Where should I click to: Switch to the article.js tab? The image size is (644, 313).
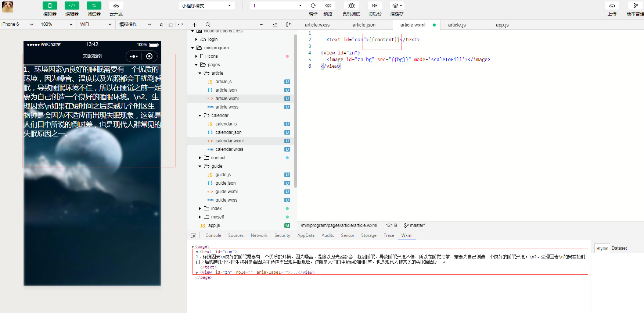457,25
